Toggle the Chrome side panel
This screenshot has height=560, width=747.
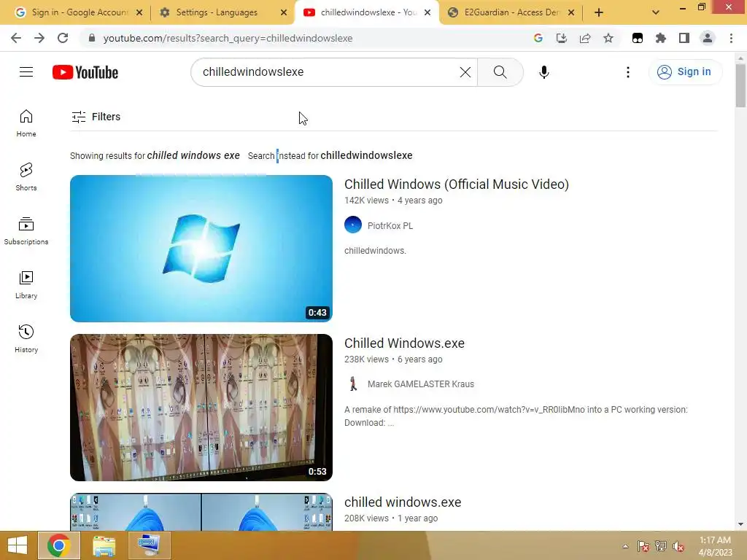684,38
